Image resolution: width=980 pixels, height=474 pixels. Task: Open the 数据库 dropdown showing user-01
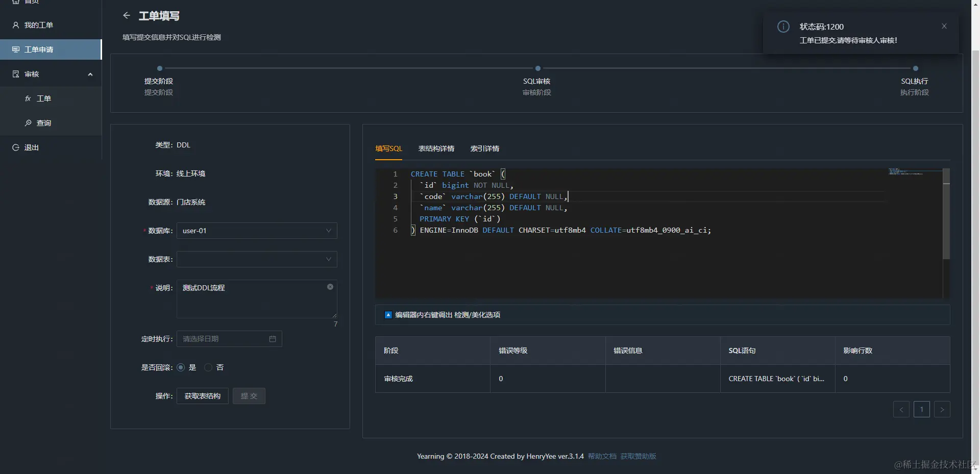pos(257,231)
